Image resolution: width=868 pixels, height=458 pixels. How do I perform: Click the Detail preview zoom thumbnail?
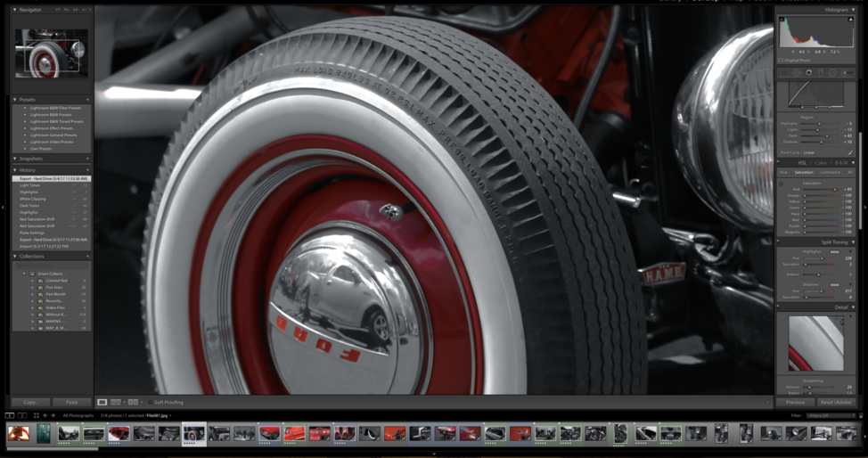816,343
